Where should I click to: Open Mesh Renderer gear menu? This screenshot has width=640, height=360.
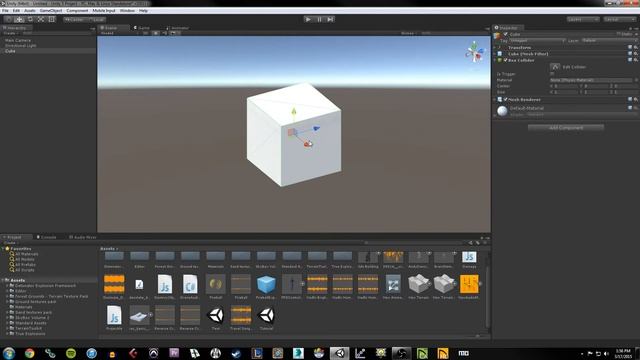coord(636,99)
